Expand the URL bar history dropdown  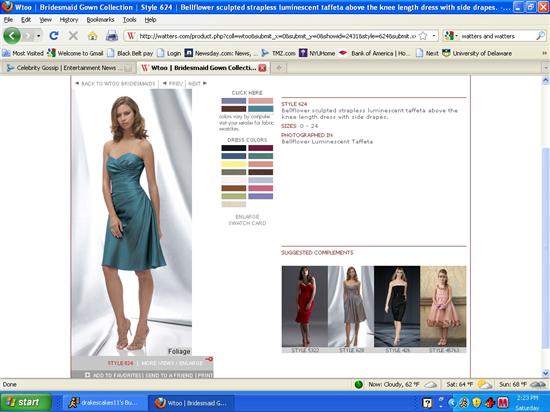pos(434,36)
